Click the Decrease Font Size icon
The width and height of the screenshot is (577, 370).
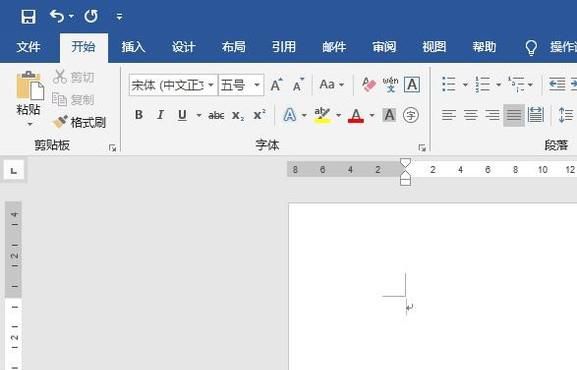tap(298, 85)
